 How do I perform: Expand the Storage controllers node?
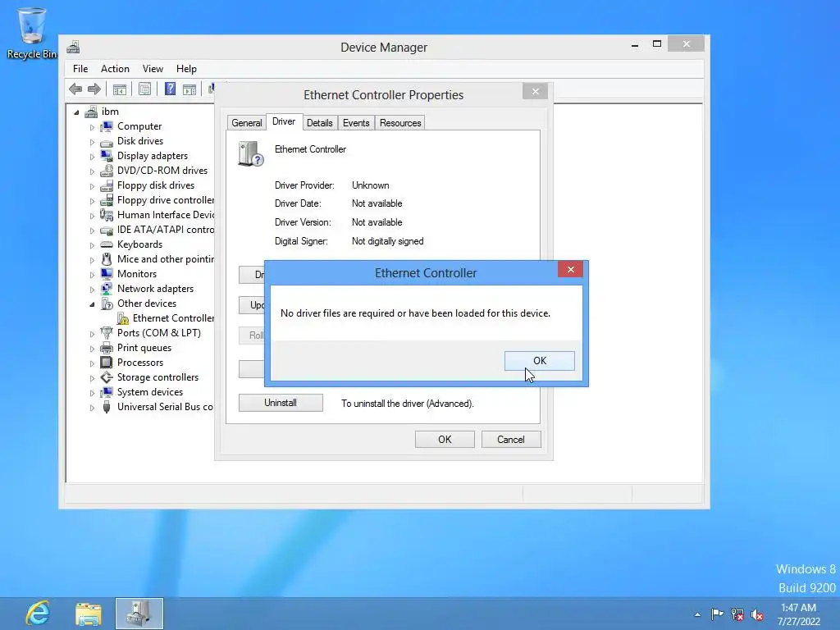(x=92, y=377)
